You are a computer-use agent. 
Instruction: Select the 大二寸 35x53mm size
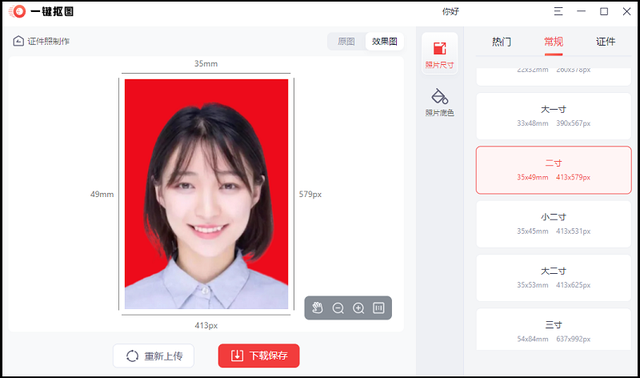553,278
